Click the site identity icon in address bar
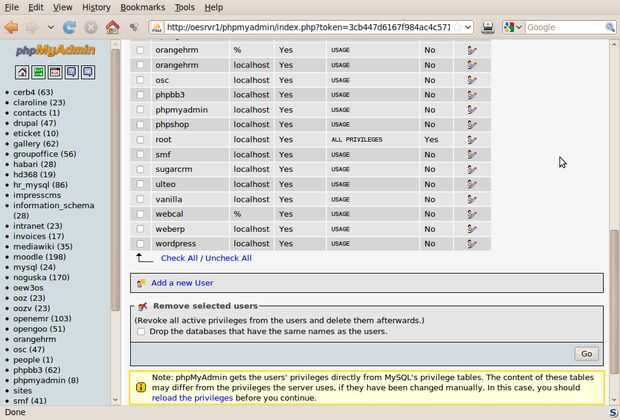Screen dimensions: 620x420 click(157, 27)
